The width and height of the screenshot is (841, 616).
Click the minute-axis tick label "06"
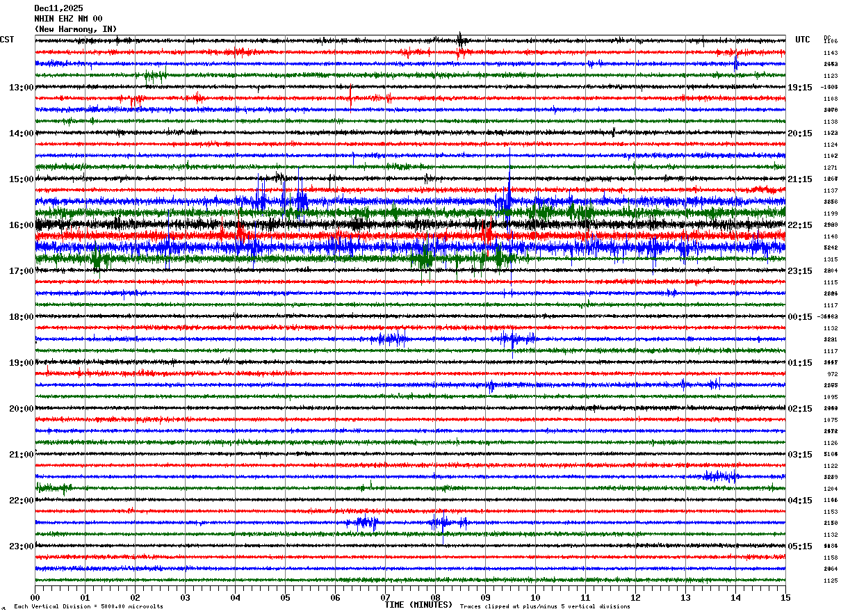pos(335,597)
